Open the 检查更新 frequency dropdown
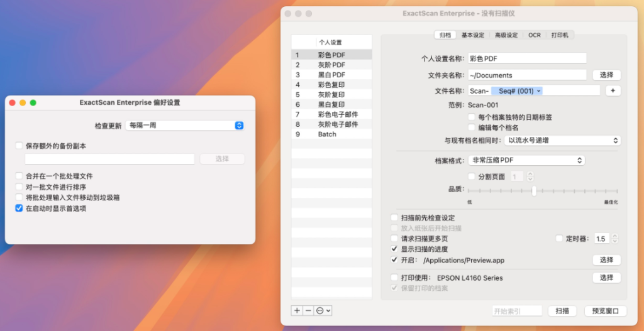The width and height of the screenshot is (644, 331). pyautogui.click(x=184, y=126)
